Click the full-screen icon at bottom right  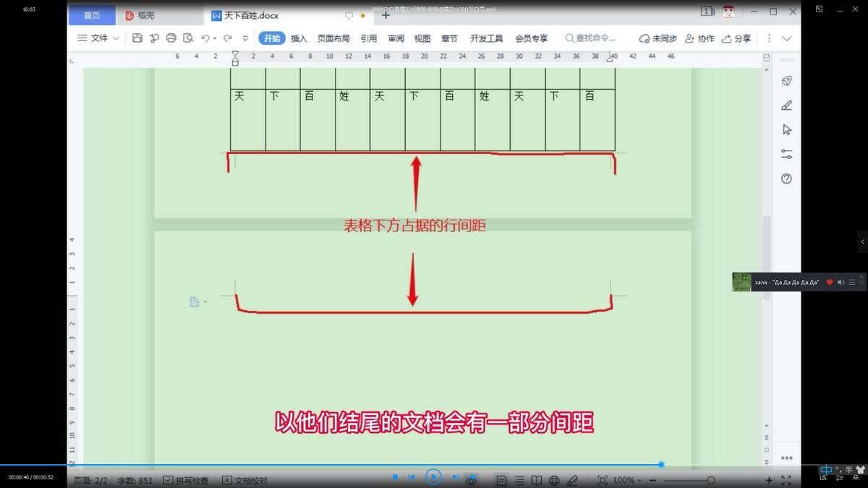pyautogui.click(x=786, y=479)
